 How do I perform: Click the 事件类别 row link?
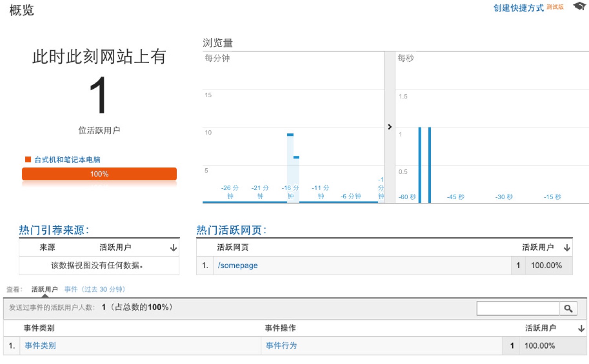[40, 346]
